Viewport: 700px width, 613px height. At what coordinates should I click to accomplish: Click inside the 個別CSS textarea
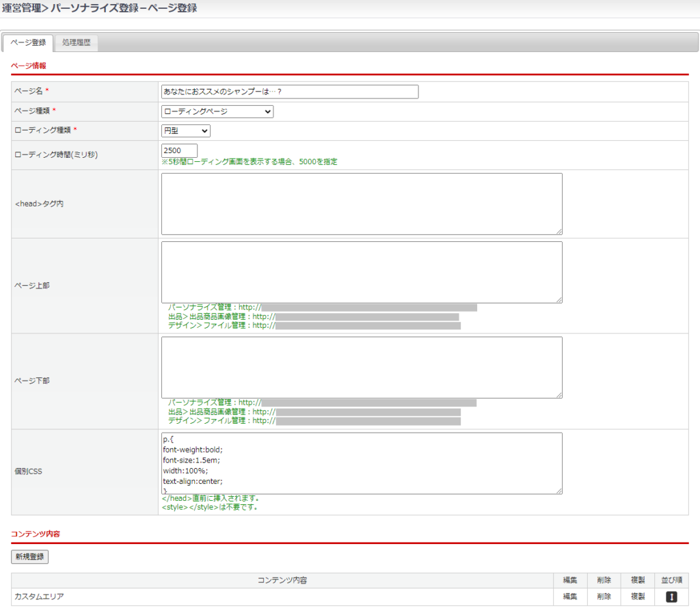(x=362, y=463)
